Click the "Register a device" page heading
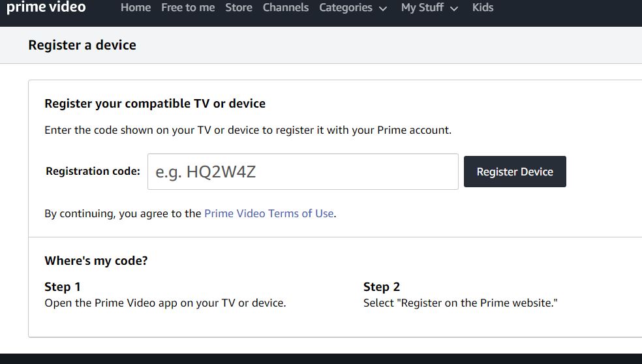 [82, 45]
